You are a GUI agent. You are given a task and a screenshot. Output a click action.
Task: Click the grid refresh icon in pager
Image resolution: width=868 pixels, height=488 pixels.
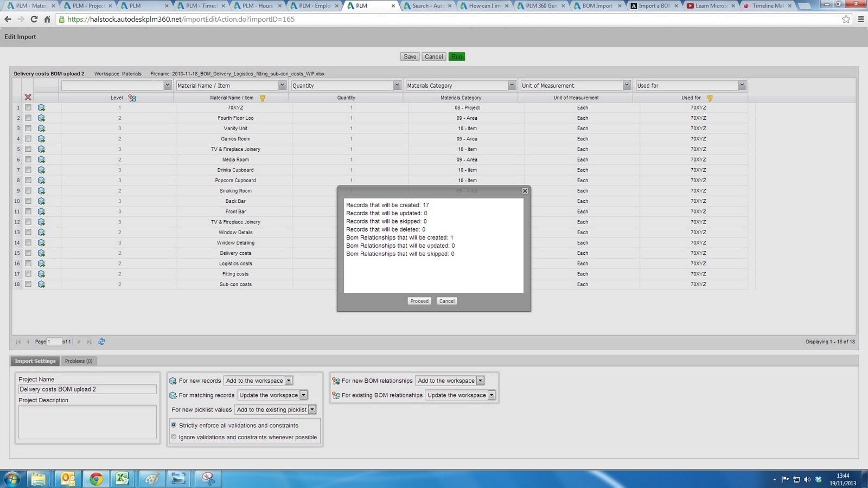pos(101,342)
